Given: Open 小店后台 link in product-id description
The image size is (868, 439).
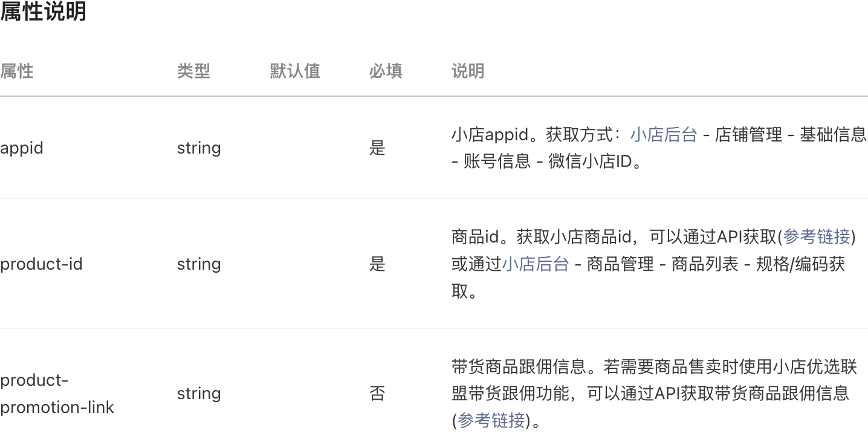Looking at the screenshot, I should click(536, 264).
